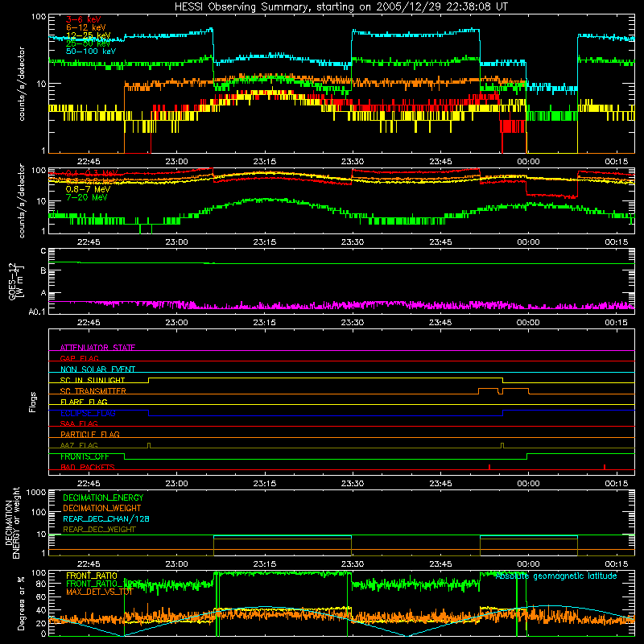Select the FLARE_FLAG label

(84, 402)
